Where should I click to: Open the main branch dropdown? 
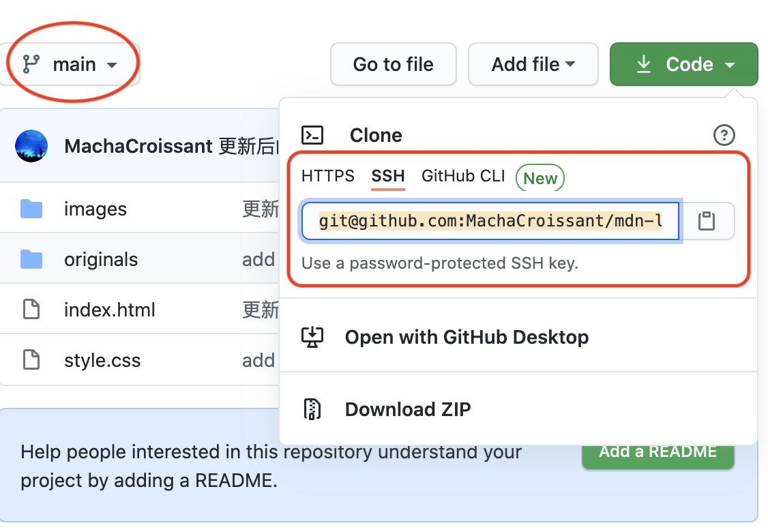click(x=70, y=65)
